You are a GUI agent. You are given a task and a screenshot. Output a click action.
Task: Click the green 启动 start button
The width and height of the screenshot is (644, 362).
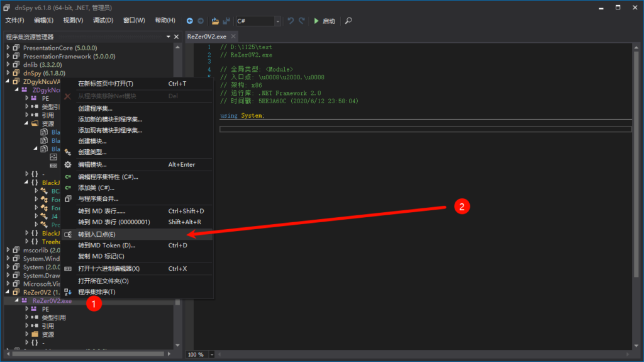pos(325,21)
